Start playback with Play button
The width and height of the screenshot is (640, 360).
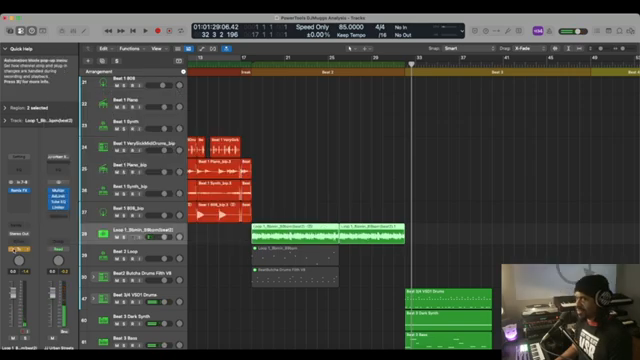pos(145,31)
